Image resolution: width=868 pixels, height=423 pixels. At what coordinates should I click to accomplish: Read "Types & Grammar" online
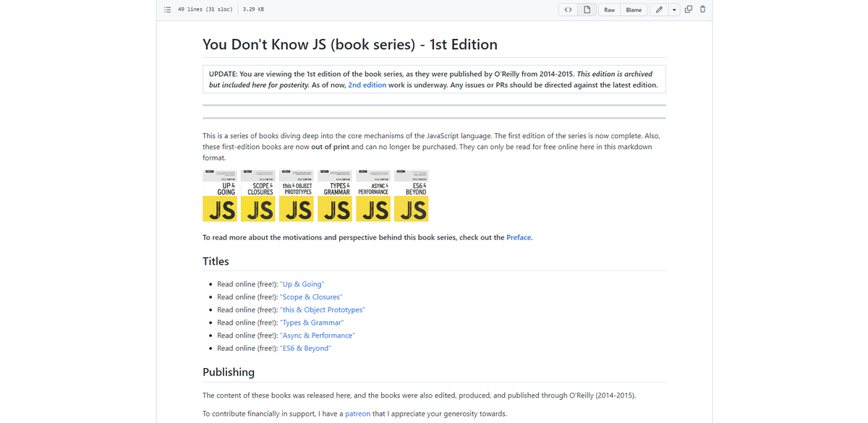click(312, 322)
